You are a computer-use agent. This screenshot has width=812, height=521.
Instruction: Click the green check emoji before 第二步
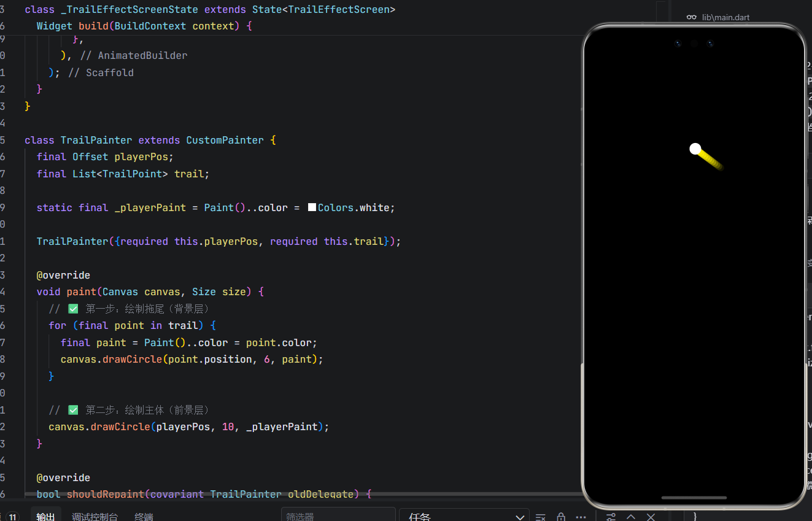click(73, 410)
